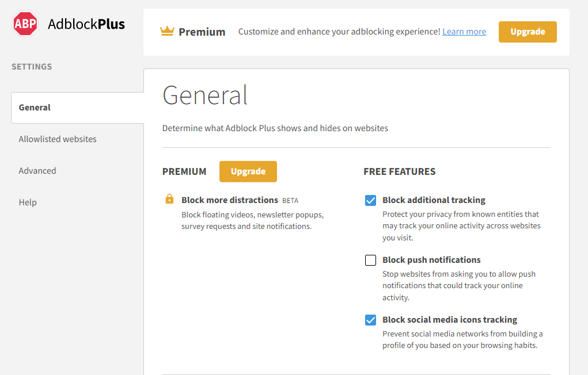588x375 pixels.
Task: Click Upgrade button in the Premium banner
Action: pyautogui.click(x=528, y=32)
